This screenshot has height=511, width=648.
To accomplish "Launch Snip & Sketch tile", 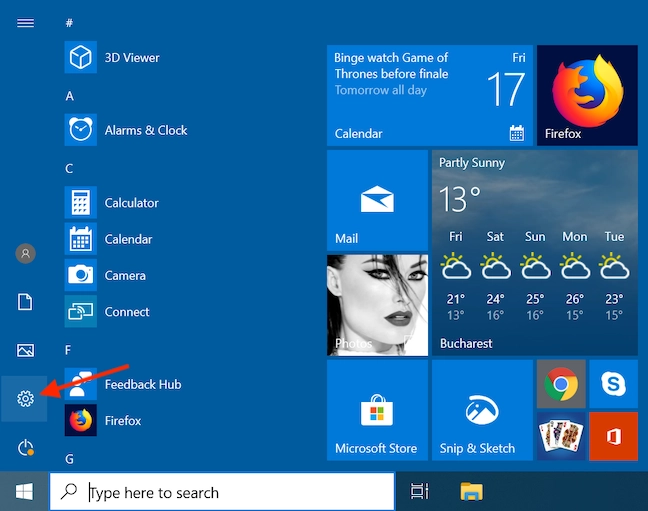I will click(482, 410).
